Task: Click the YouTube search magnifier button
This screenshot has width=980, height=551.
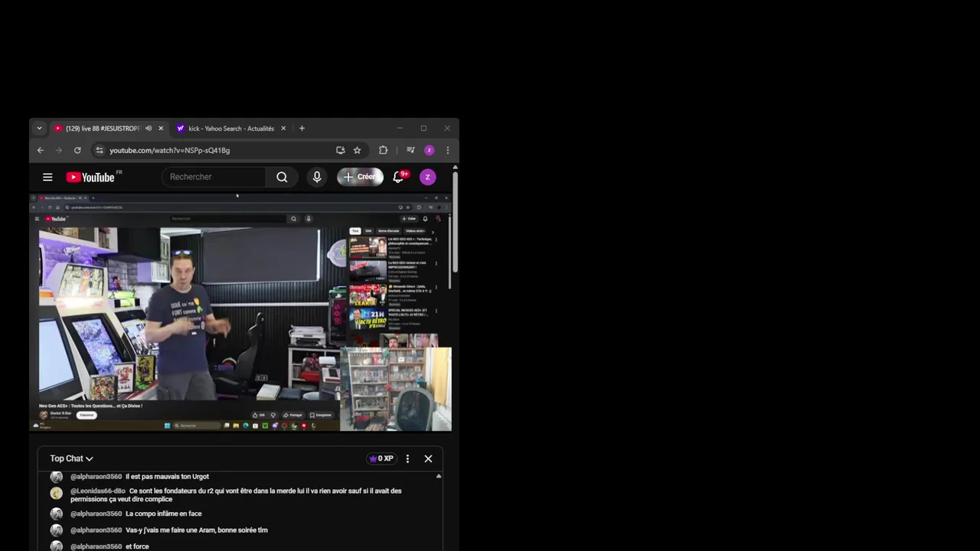Action: [282, 177]
